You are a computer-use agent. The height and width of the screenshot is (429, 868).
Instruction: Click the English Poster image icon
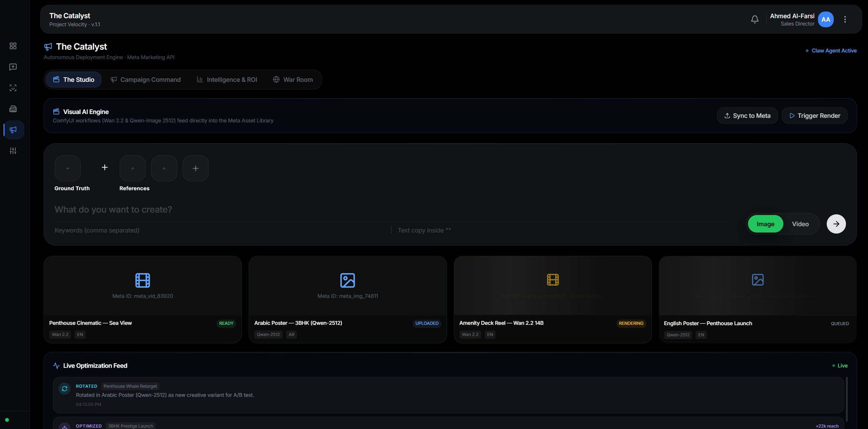pyautogui.click(x=758, y=280)
